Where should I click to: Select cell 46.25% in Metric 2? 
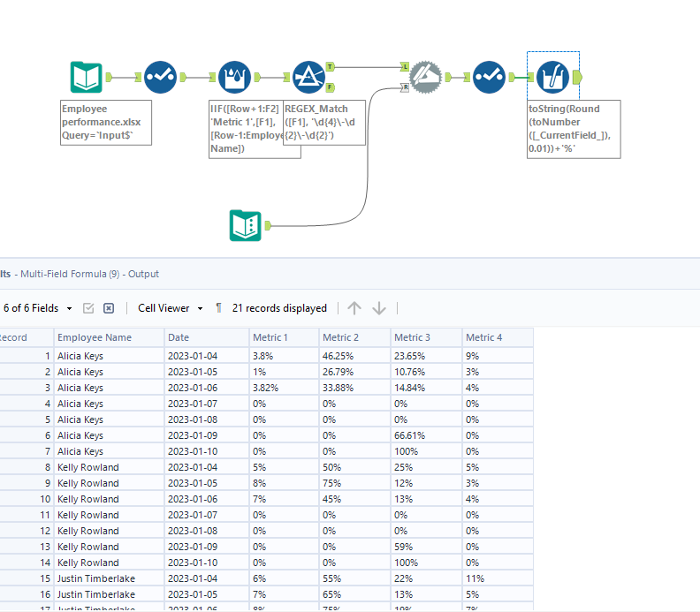tap(354, 356)
